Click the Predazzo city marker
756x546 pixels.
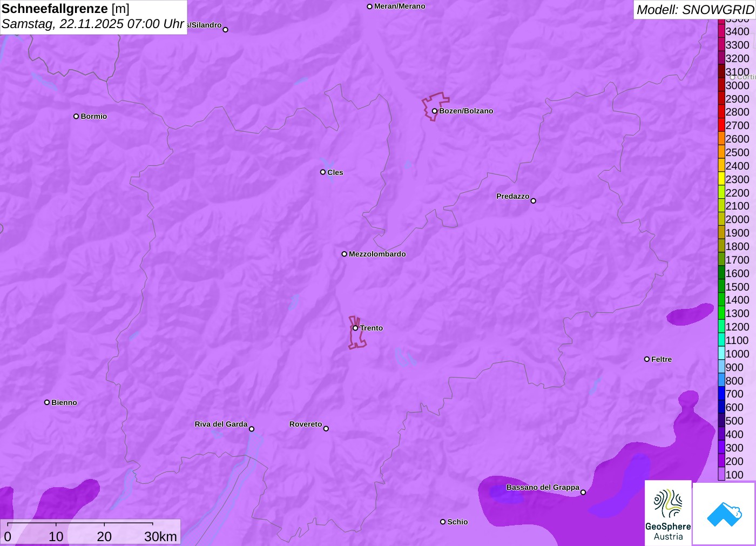533,201
